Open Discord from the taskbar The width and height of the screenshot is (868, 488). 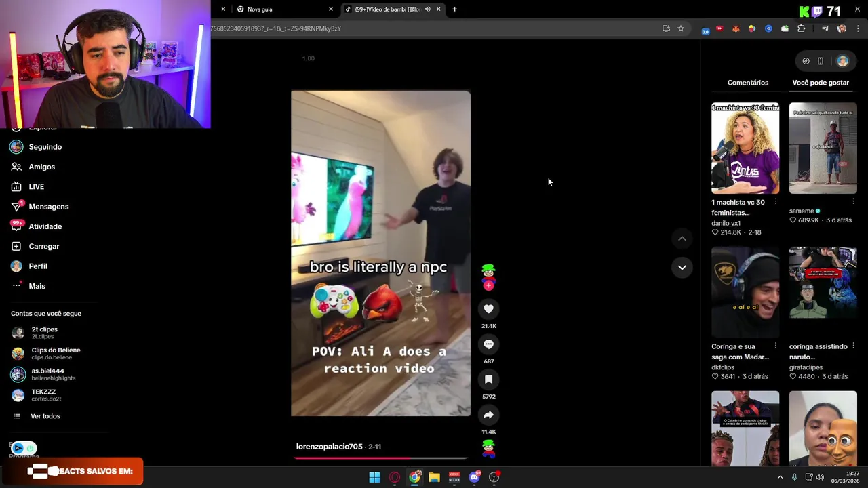pos(474,477)
